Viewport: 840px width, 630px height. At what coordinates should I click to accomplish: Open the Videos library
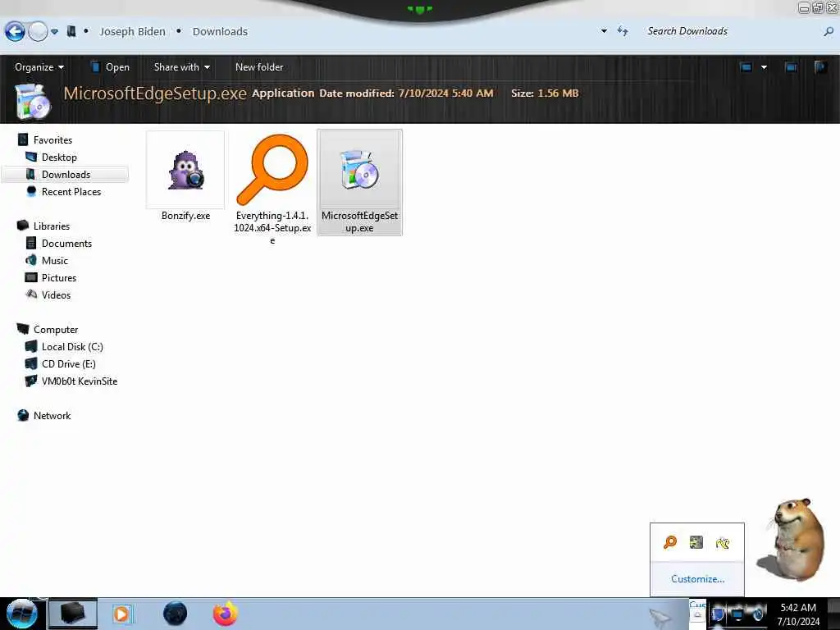pyautogui.click(x=56, y=294)
